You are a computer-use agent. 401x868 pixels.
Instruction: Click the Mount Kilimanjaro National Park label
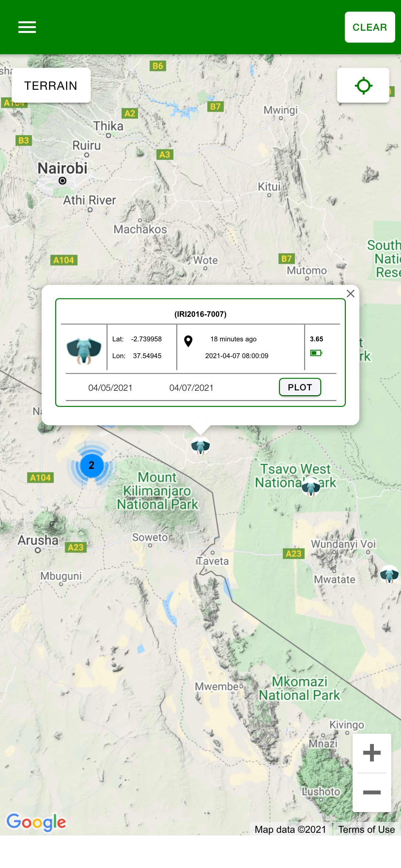coord(157,491)
